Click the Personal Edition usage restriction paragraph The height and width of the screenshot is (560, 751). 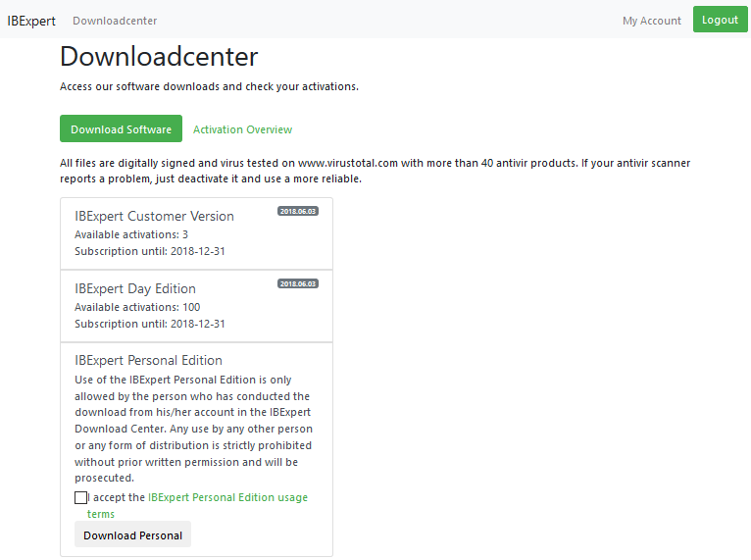pyautogui.click(x=193, y=429)
